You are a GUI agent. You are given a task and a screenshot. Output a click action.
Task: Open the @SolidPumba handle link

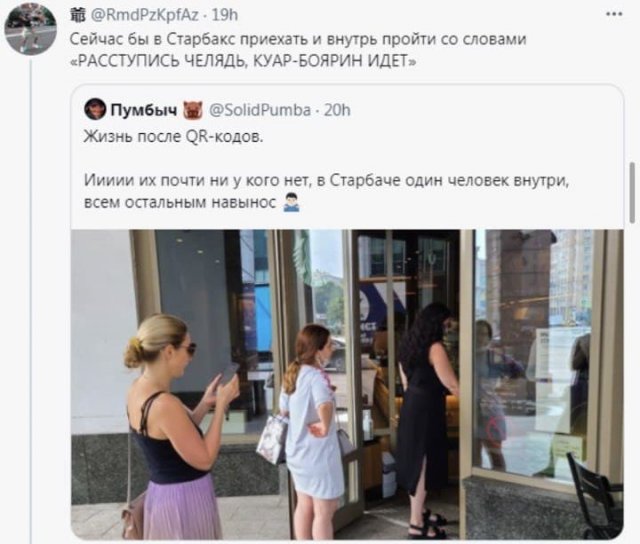click(260, 110)
